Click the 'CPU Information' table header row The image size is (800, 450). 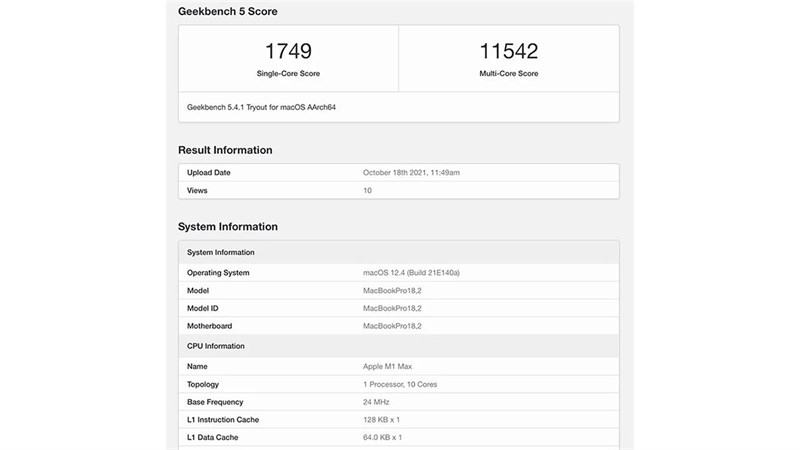[x=398, y=346]
